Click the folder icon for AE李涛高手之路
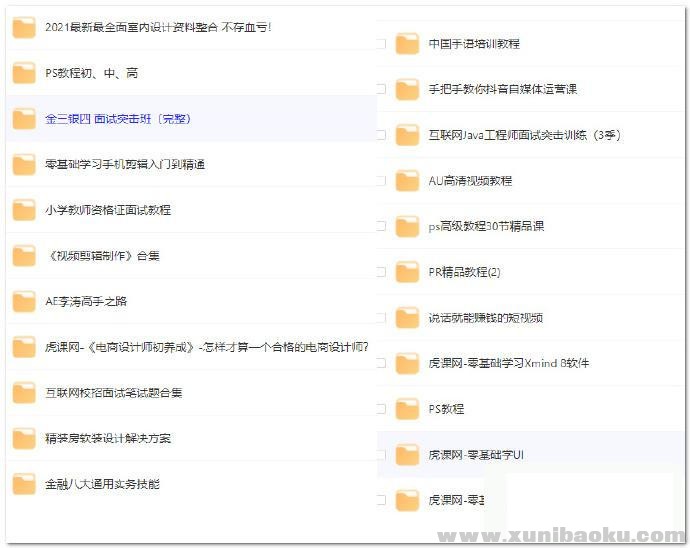690x548 pixels. (24, 301)
